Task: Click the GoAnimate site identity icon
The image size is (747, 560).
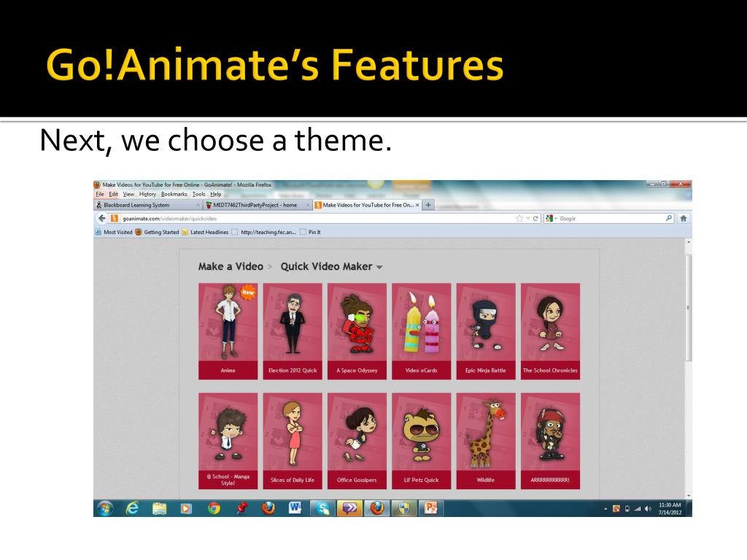Action: click(114, 218)
